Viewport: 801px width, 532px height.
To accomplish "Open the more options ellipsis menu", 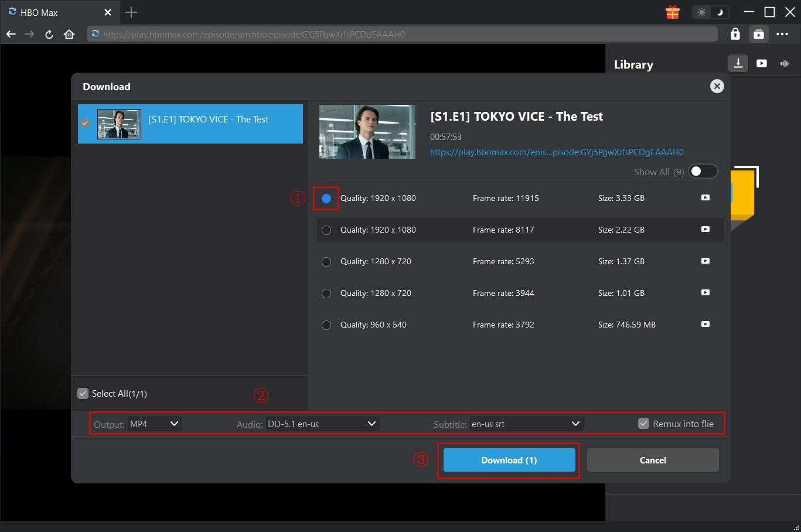I will (x=782, y=34).
